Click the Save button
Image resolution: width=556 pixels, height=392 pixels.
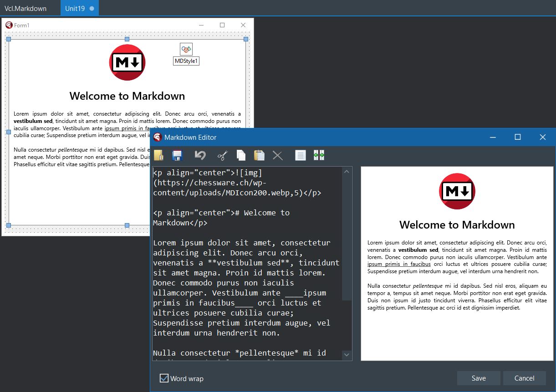coord(479,378)
